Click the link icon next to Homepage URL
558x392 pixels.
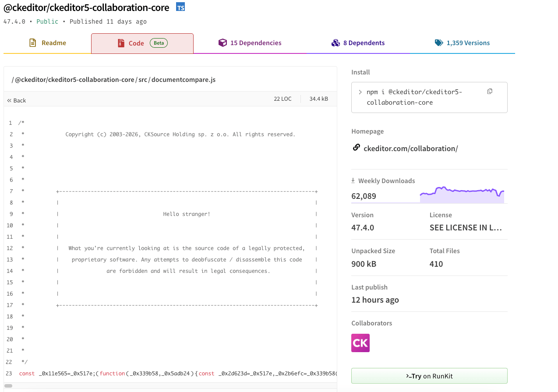[356, 148]
